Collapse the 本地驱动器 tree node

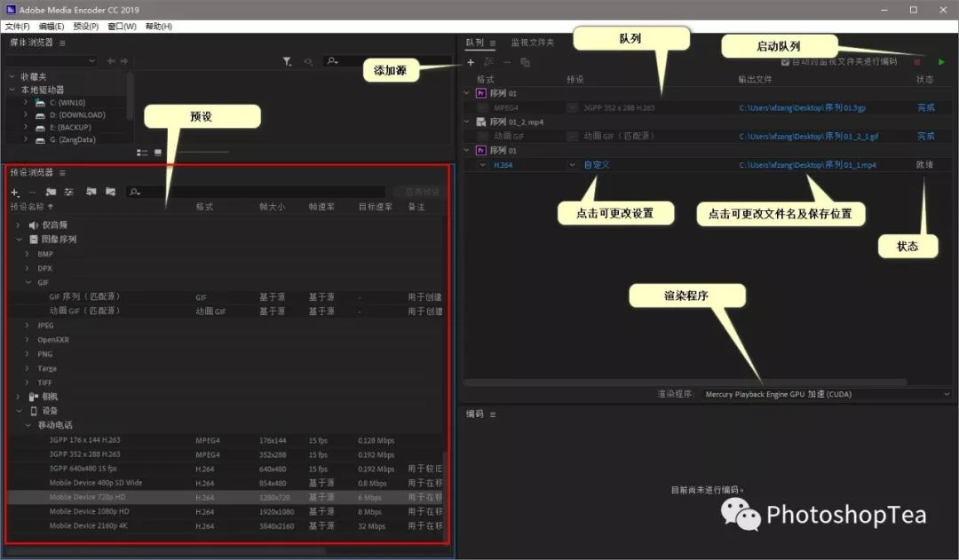tap(12, 90)
